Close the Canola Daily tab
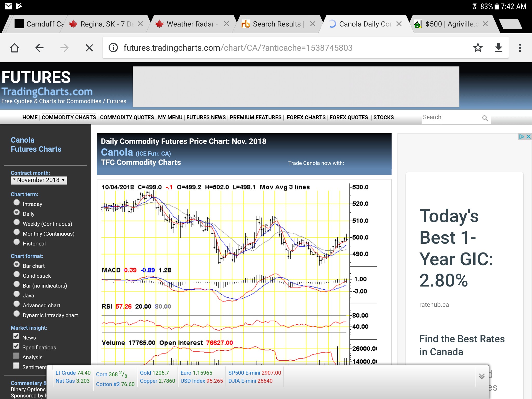 (399, 24)
